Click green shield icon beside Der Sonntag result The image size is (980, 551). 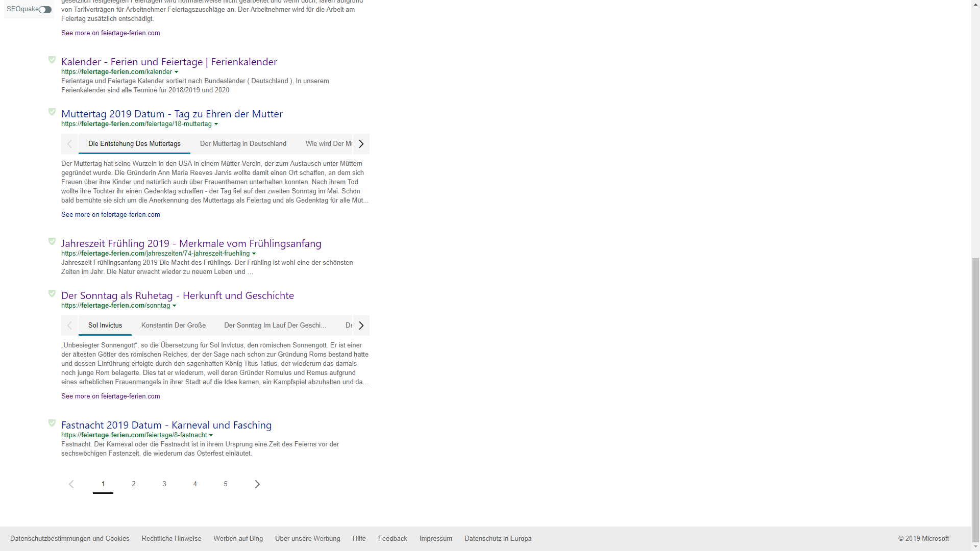(x=52, y=293)
